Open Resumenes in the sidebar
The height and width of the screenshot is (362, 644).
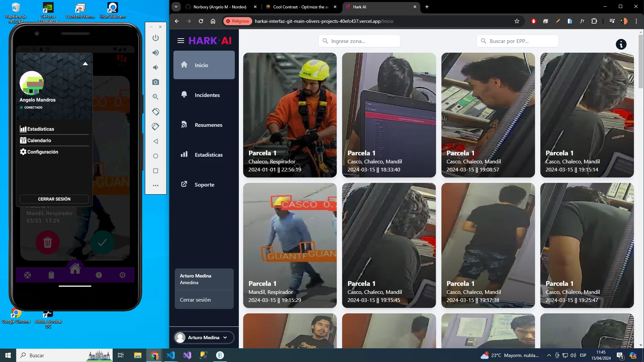click(x=204, y=125)
